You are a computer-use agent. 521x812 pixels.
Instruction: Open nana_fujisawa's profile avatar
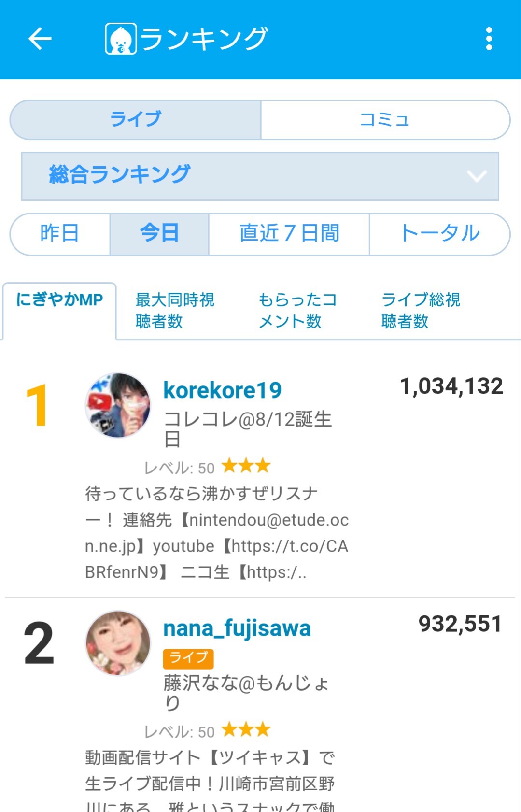pyautogui.click(x=118, y=643)
